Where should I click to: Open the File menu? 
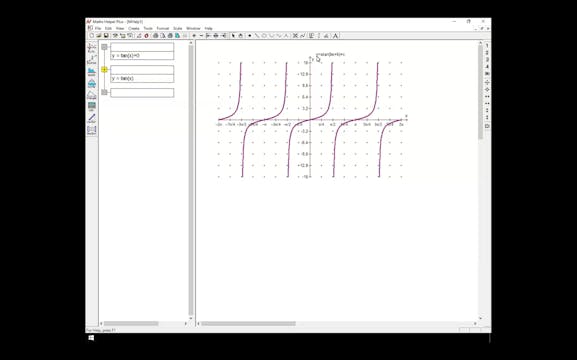click(98, 28)
